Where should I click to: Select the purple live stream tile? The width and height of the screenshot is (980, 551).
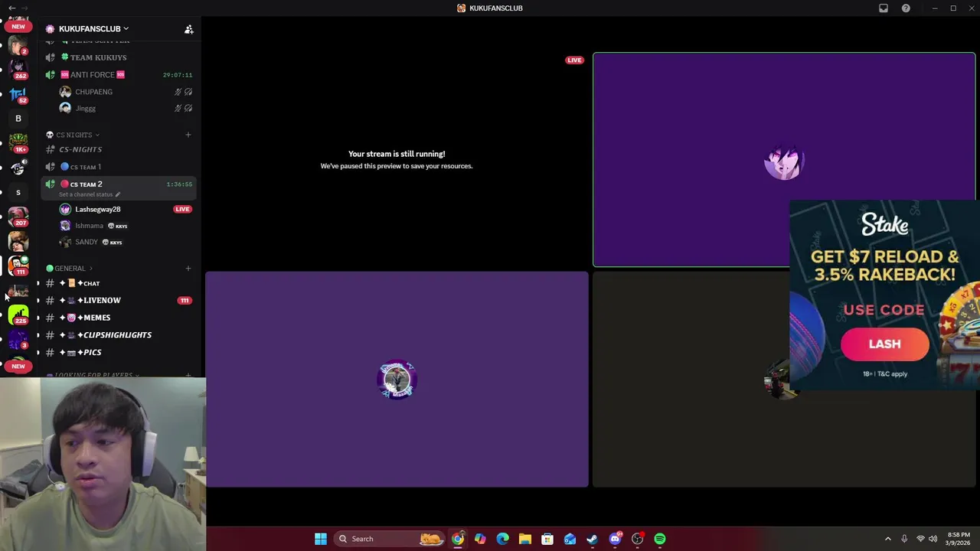(784, 160)
